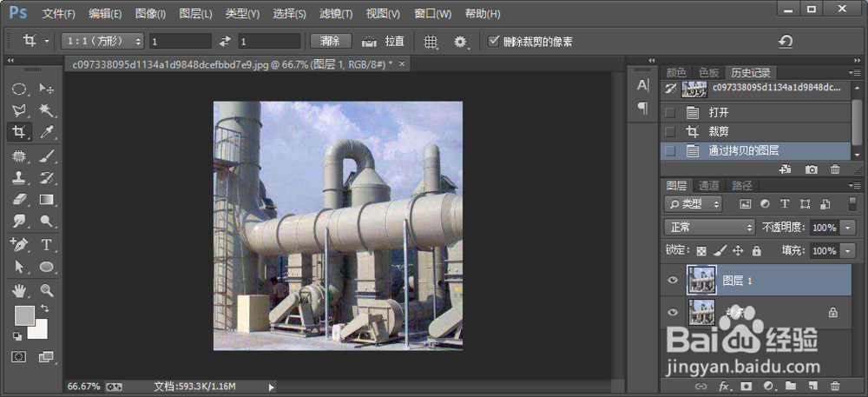This screenshot has width=868, height=397.
Task: Select the Polygonal Lasso tool
Action: pyautogui.click(x=19, y=110)
